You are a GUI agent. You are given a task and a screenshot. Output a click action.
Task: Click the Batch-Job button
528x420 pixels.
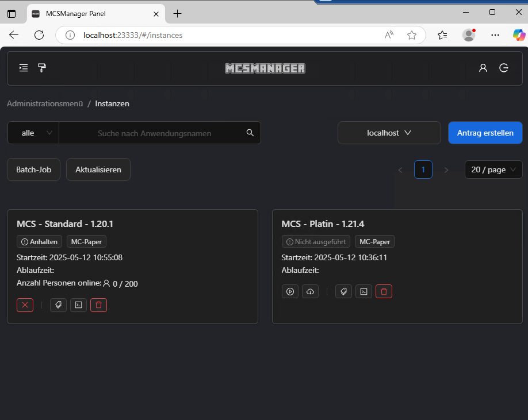(34, 169)
